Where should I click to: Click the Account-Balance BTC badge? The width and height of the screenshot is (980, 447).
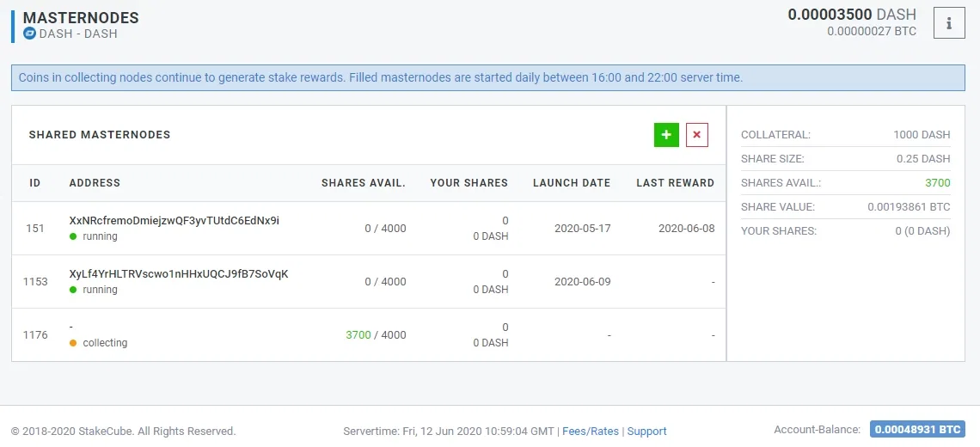click(x=917, y=430)
